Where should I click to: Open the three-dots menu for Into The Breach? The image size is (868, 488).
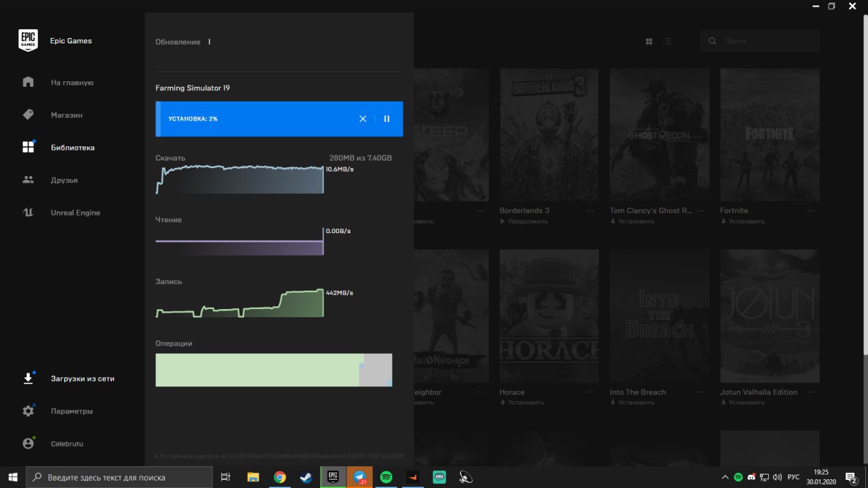[701, 392]
